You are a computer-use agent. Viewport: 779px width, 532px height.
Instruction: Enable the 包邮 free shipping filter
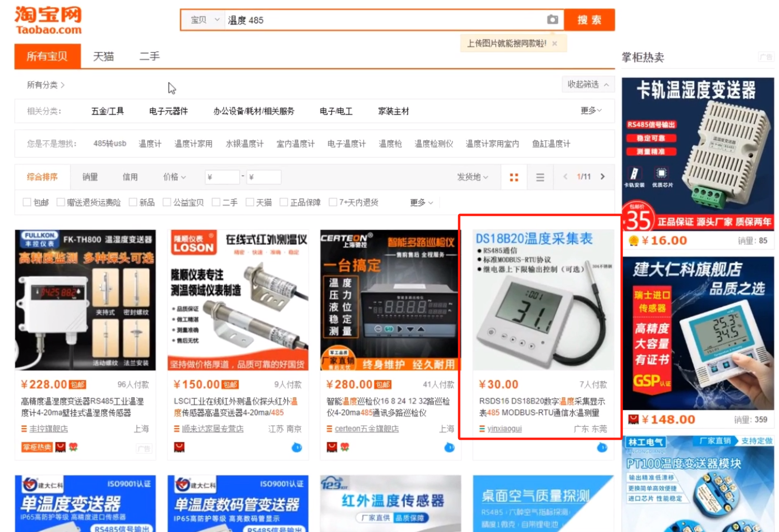tap(27, 203)
